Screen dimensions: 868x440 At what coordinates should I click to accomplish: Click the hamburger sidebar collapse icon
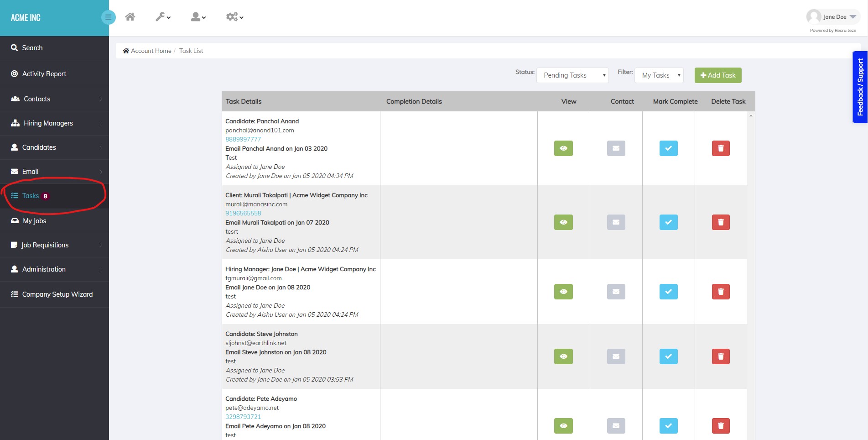(108, 17)
